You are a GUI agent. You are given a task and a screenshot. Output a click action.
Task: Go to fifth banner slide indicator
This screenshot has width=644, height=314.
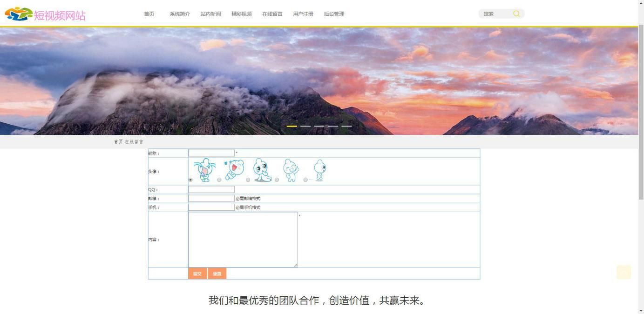tap(346, 126)
